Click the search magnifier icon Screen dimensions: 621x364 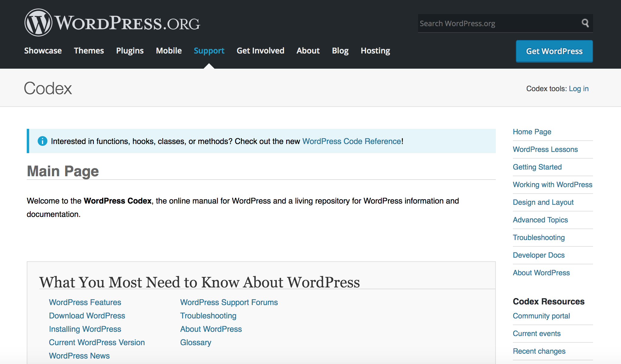coord(585,23)
